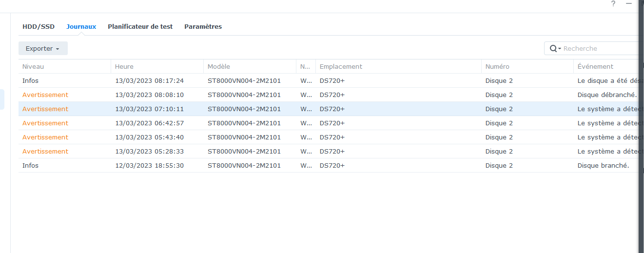The height and width of the screenshot is (253, 644).
Task: Click the Événement column header
Action: coord(595,67)
